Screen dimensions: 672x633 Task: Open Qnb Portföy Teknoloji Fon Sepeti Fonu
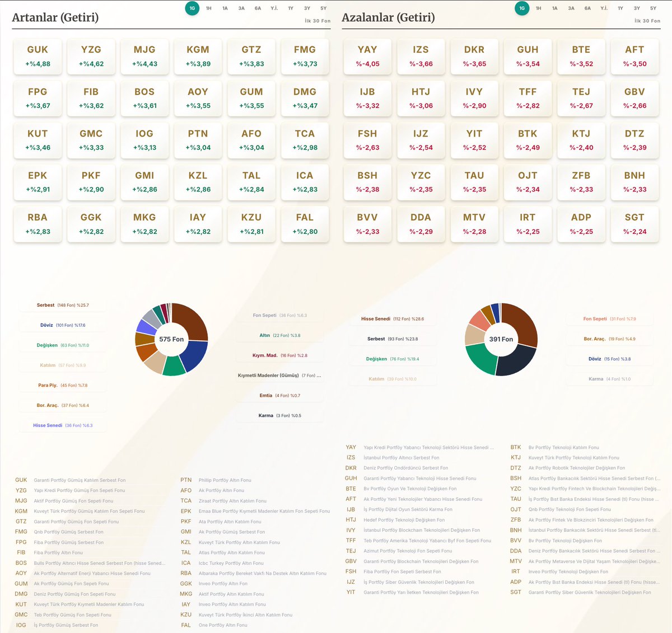click(x=570, y=509)
